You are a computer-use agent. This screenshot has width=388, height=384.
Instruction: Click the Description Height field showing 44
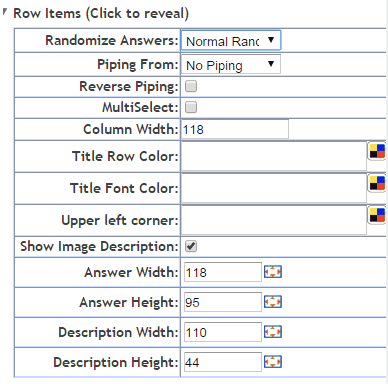pos(223,362)
